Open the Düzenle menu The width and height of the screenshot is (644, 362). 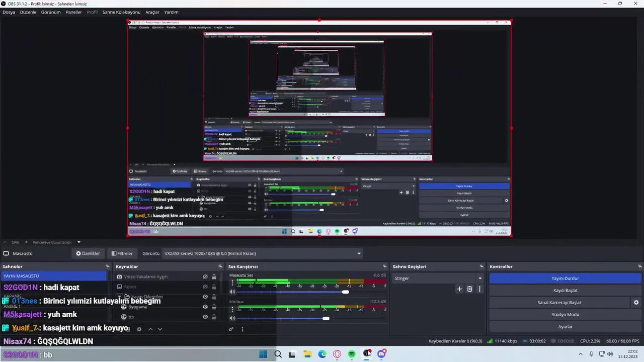(28, 12)
